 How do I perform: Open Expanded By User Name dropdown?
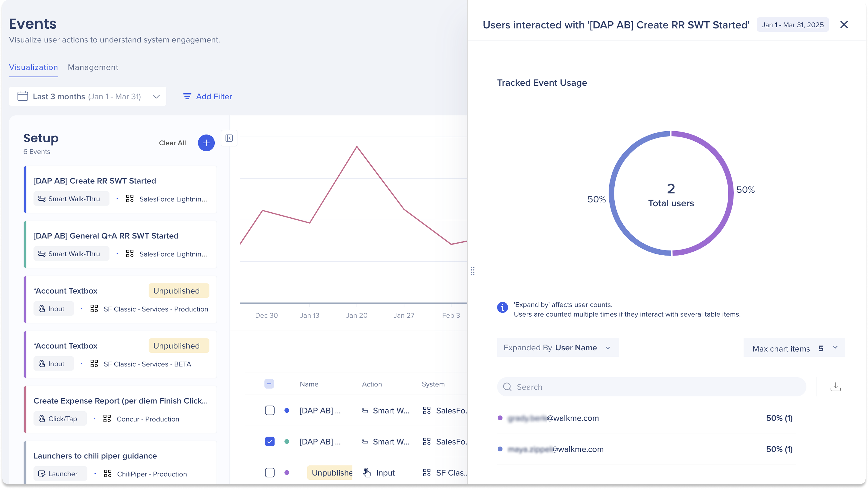point(558,348)
